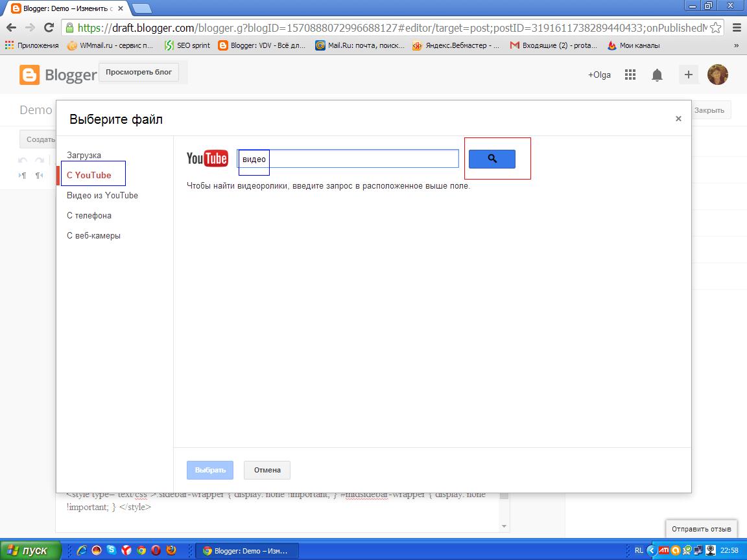
Task: Select the Загрузка tab in sidebar
Action: pyautogui.click(x=84, y=156)
